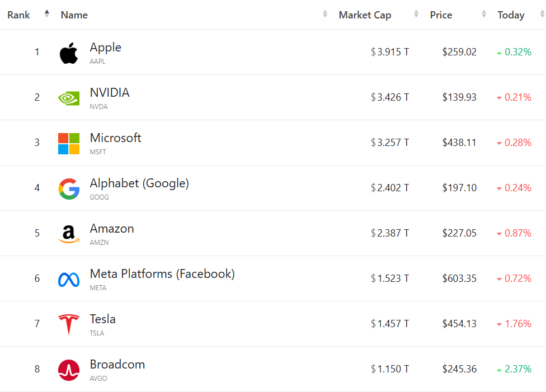Click the Amazon logo icon

pyautogui.click(x=69, y=234)
